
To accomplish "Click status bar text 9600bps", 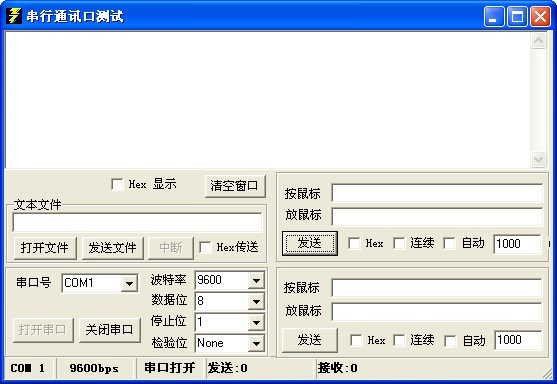I will pos(94,368).
